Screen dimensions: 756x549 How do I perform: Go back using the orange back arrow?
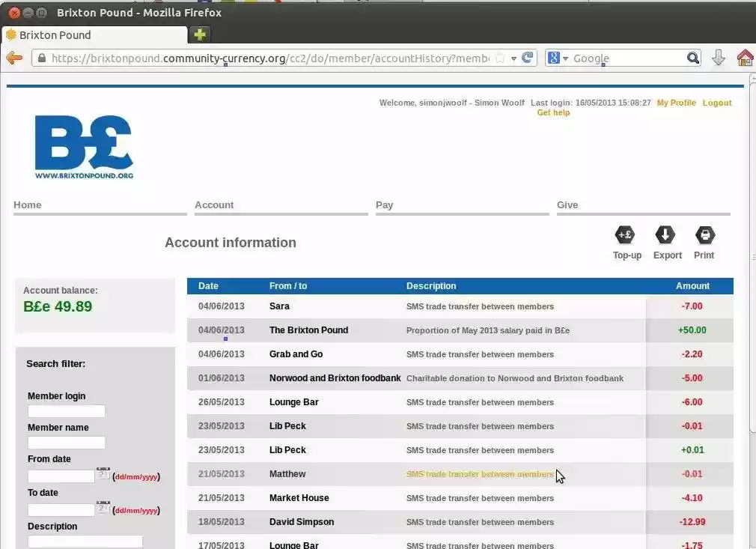tap(14, 58)
